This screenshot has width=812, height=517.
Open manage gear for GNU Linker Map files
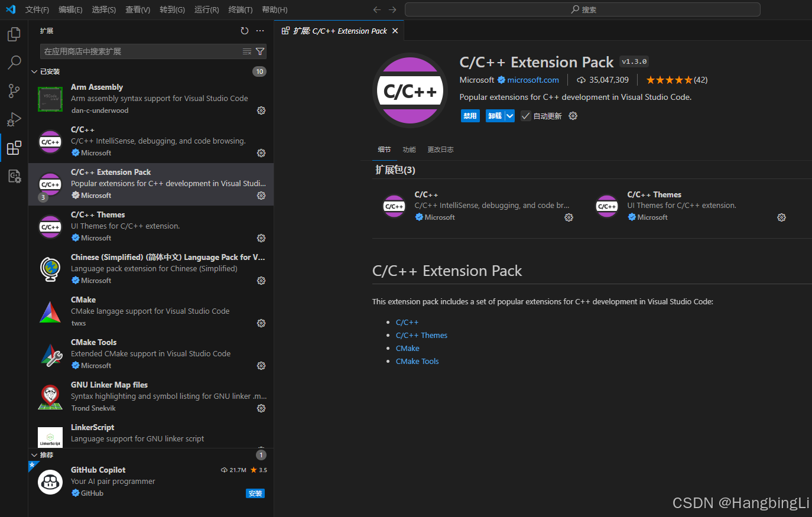[x=261, y=408]
